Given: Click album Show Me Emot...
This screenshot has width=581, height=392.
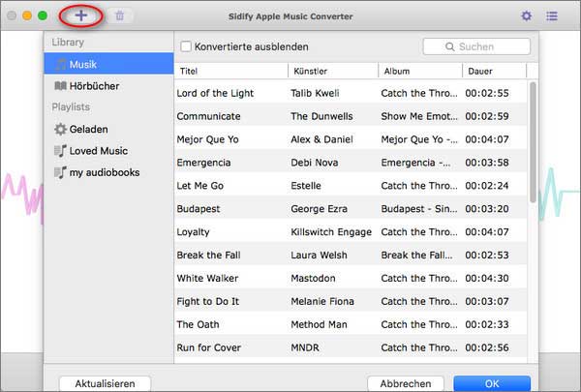Looking at the screenshot, I should click(x=419, y=116).
